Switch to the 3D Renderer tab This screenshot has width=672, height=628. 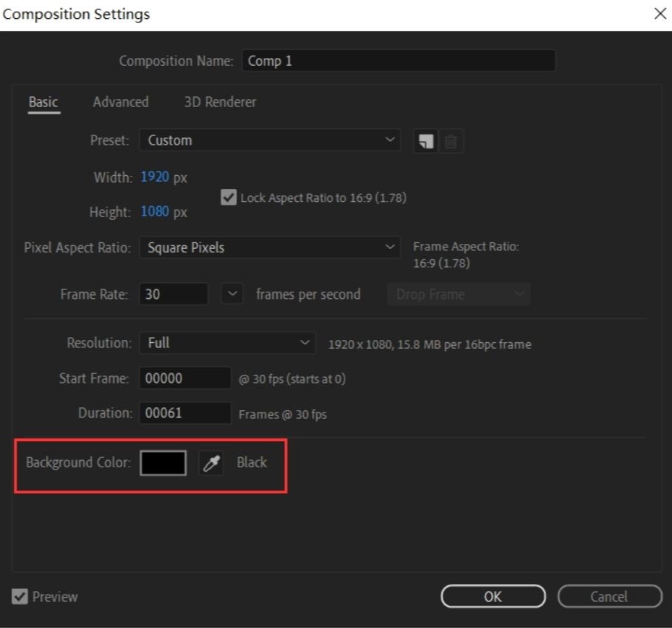[220, 102]
